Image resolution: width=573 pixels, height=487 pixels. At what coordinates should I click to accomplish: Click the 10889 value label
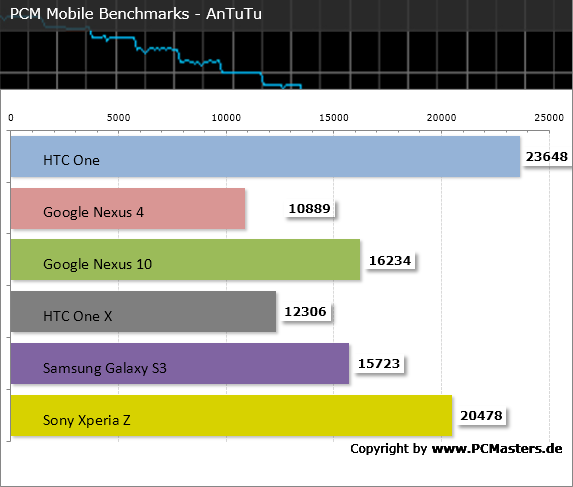(x=310, y=209)
